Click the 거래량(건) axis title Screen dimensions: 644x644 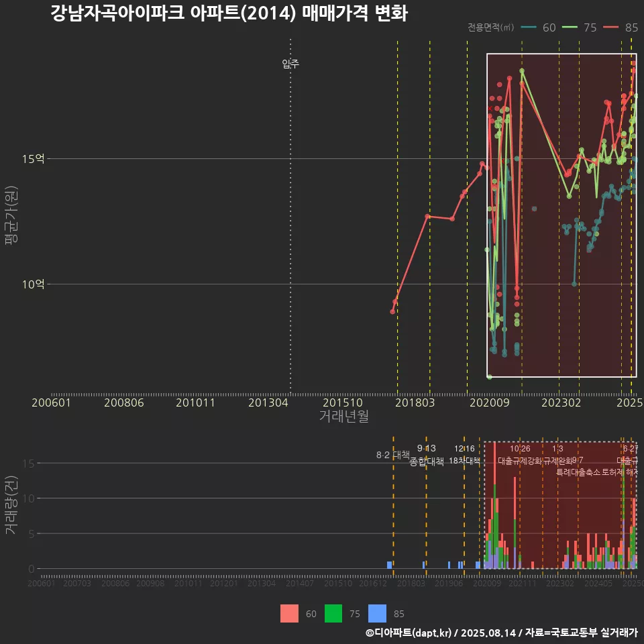pos(11,504)
